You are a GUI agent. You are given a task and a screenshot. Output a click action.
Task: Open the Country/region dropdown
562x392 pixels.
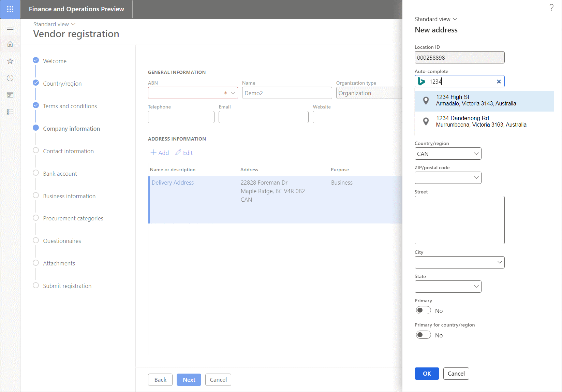coord(476,154)
